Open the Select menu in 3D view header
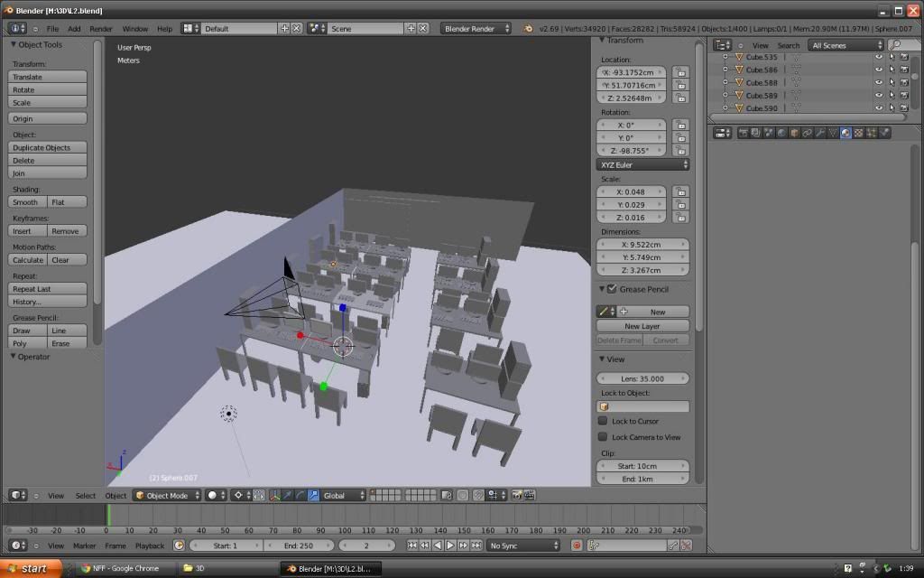This screenshot has width=924, height=578. (85, 495)
